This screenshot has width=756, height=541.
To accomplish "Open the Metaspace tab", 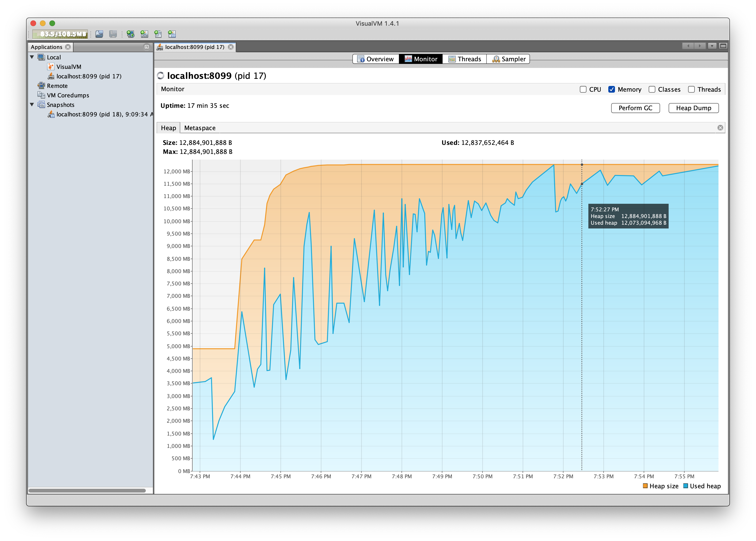I will click(199, 128).
